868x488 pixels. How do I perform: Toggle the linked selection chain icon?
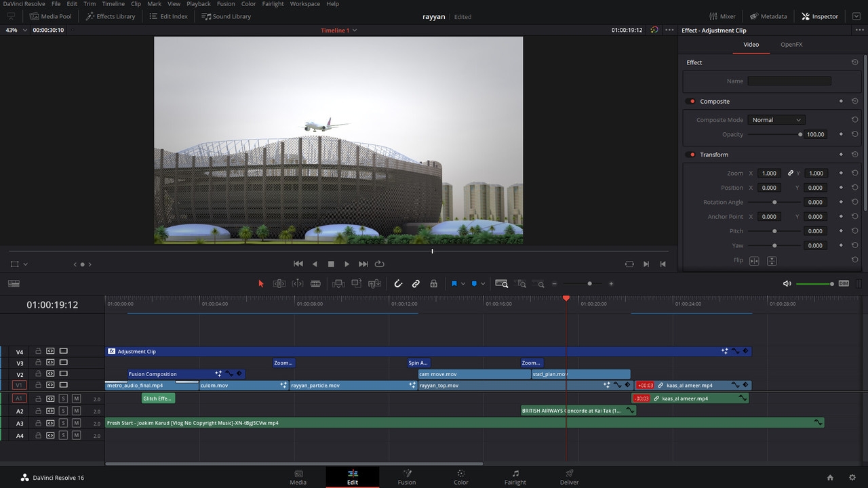pos(416,284)
